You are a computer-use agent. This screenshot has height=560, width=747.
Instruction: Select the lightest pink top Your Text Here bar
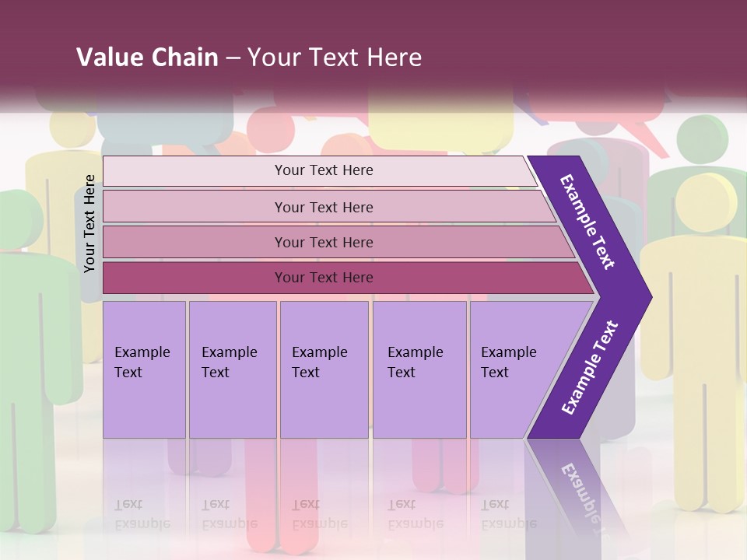[x=320, y=171]
